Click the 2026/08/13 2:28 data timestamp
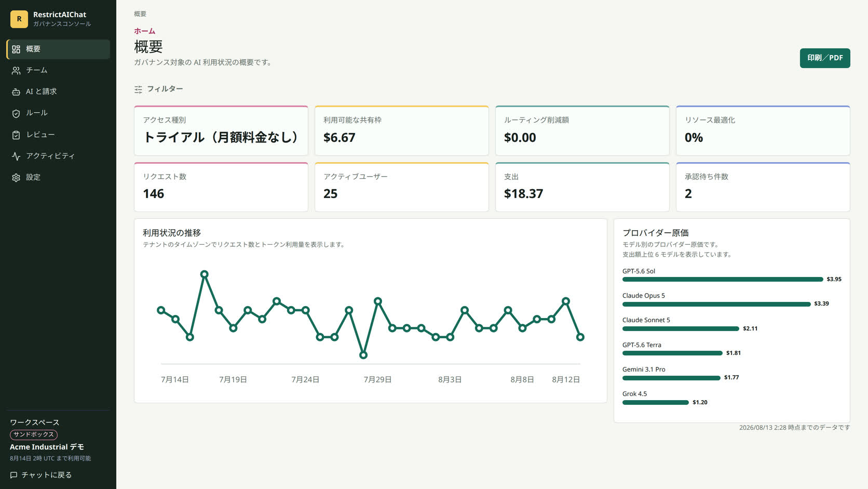868x489 pixels. (x=795, y=428)
